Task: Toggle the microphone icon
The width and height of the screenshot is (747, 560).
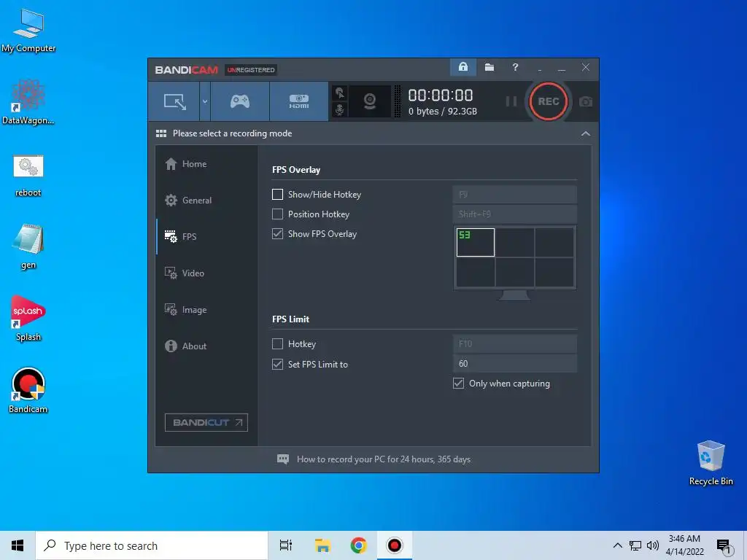Action: [x=340, y=109]
